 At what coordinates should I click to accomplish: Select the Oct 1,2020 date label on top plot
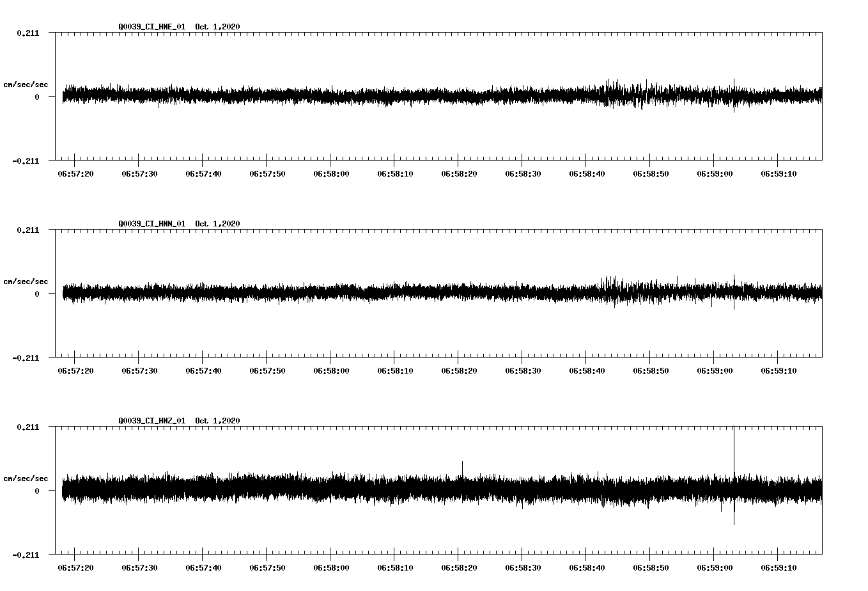(x=217, y=27)
